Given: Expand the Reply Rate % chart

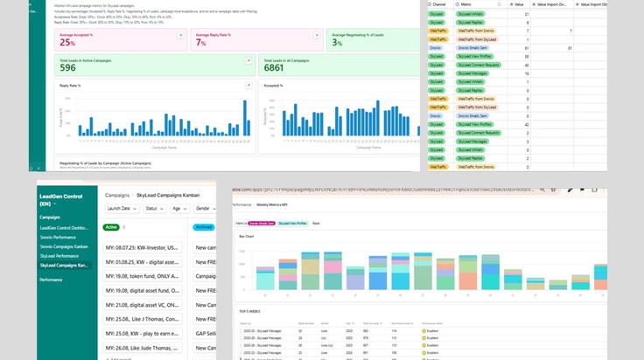Looking at the screenshot, I should (248, 86).
